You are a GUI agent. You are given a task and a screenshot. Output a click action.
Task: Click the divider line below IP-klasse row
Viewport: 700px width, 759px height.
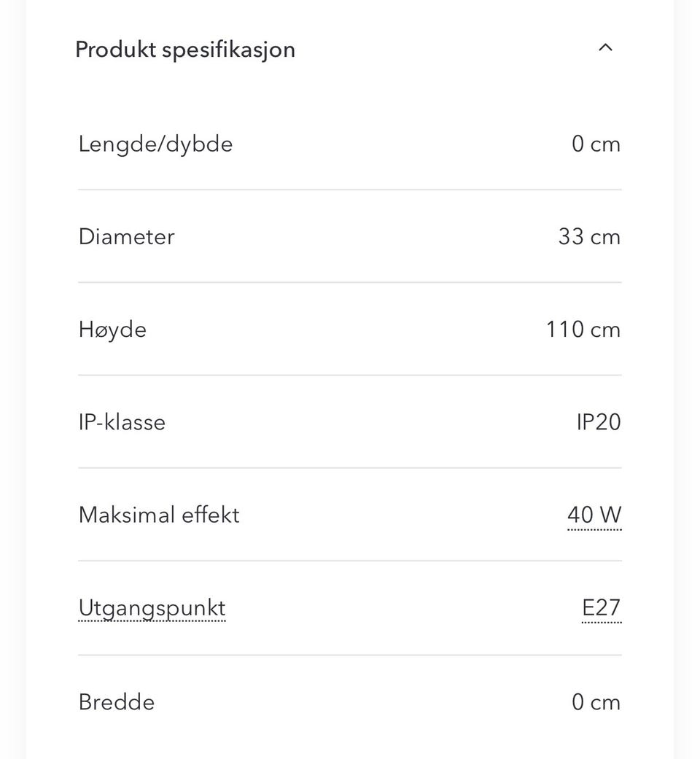pos(350,468)
